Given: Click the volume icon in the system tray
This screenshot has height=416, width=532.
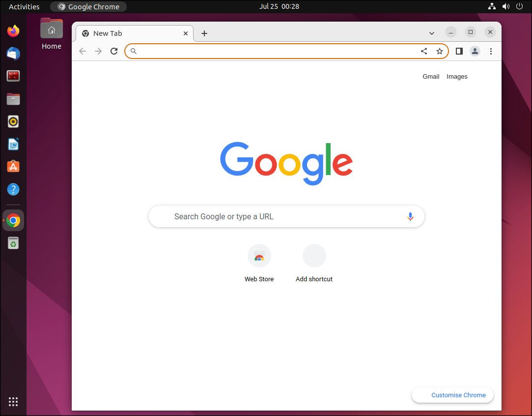Looking at the screenshot, I should click(x=506, y=6).
